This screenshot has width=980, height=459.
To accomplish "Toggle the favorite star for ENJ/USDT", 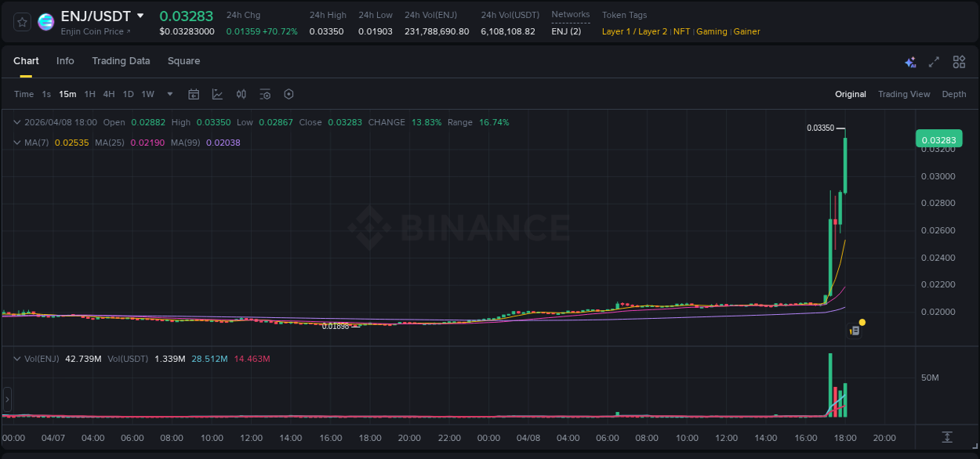I will [21, 21].
